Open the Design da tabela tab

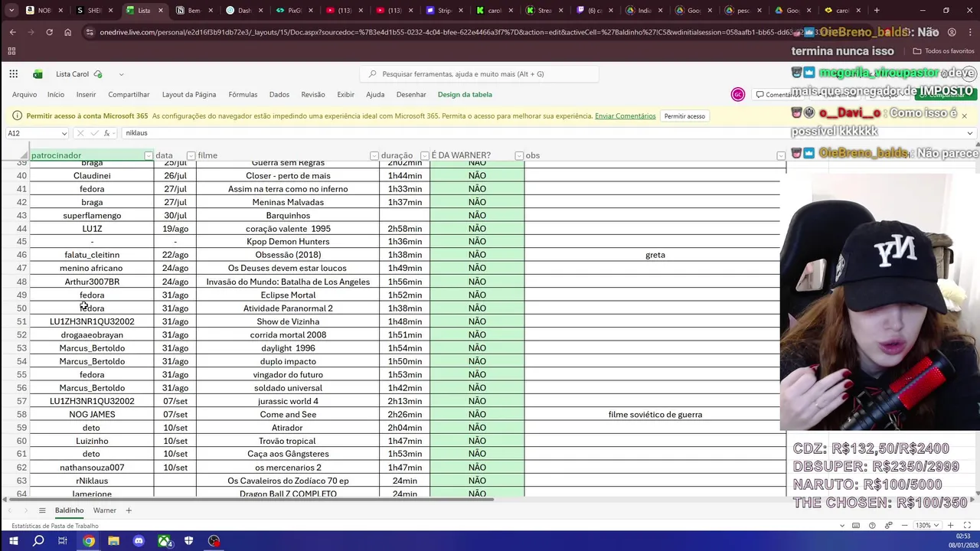point(465,94)
